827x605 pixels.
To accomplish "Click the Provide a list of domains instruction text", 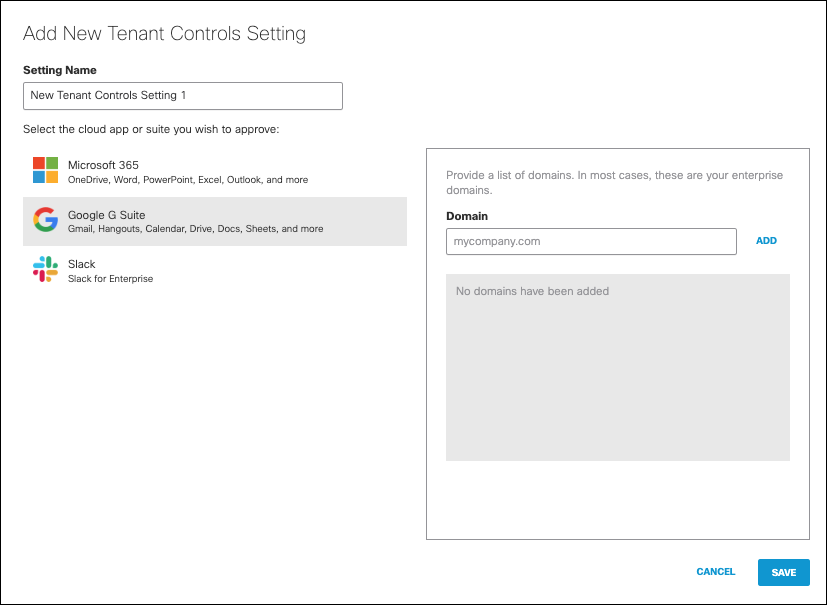I will coord(614,183).
